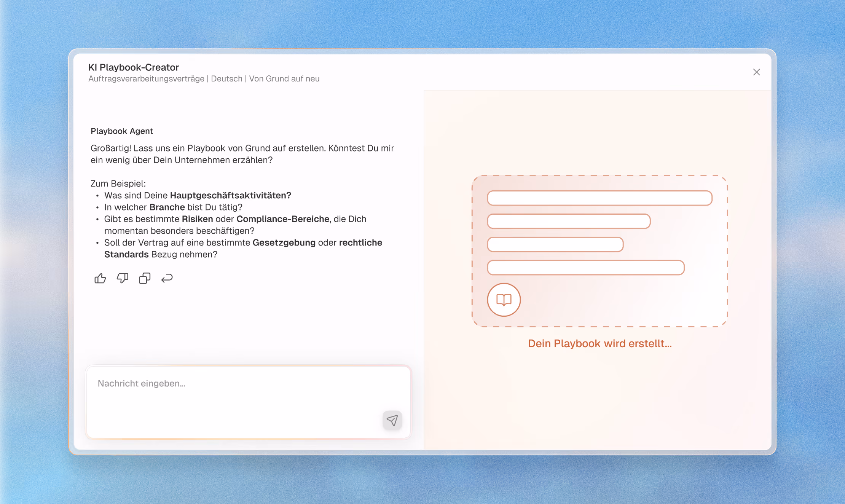Send the message with the paper plane button
Image resolution: width=845 pixels, height=504 pixels.
tap(392, 420)
